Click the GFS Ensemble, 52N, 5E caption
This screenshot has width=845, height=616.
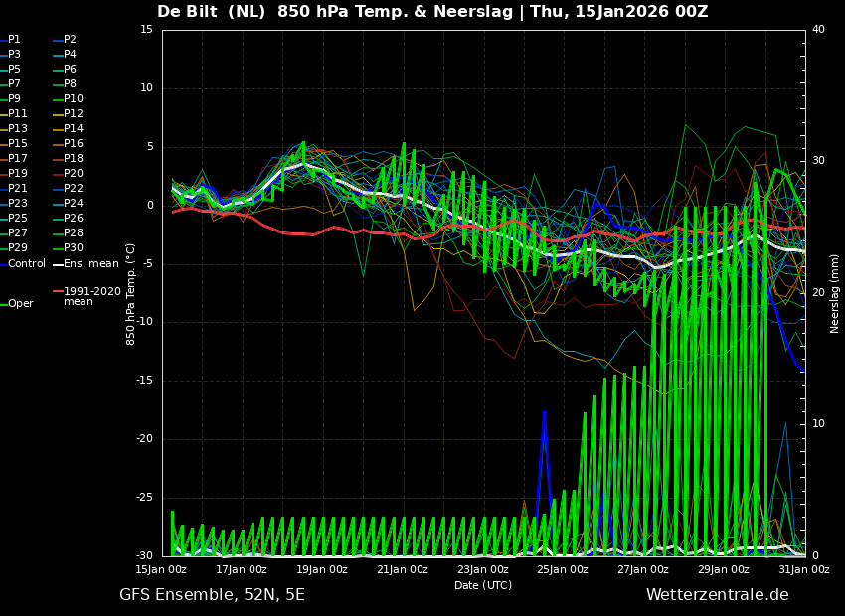coord(212,595)
